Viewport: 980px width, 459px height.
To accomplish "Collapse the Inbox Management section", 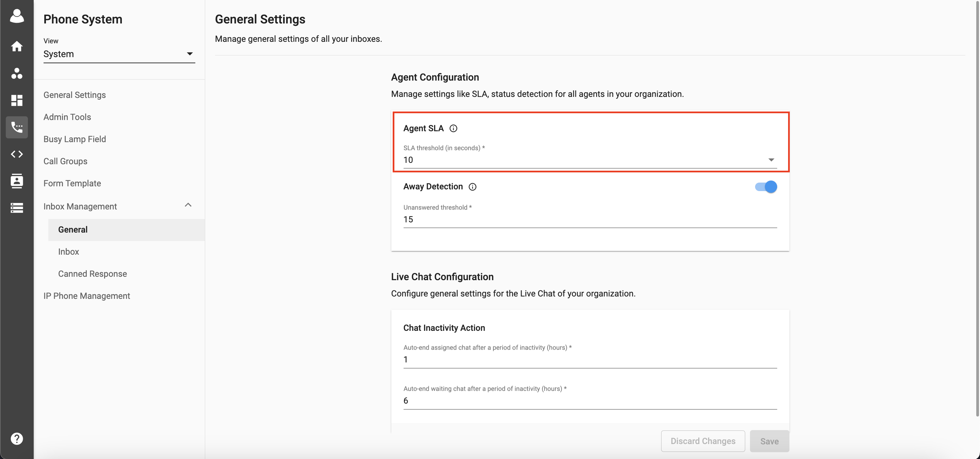I will click(x=188, y=205).
